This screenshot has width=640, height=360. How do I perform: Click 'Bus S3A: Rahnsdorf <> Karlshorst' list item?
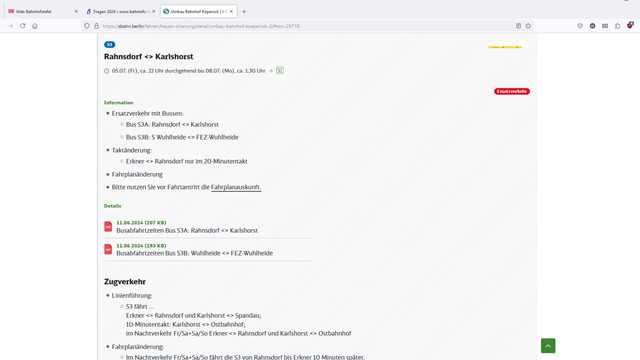point(172,124)
